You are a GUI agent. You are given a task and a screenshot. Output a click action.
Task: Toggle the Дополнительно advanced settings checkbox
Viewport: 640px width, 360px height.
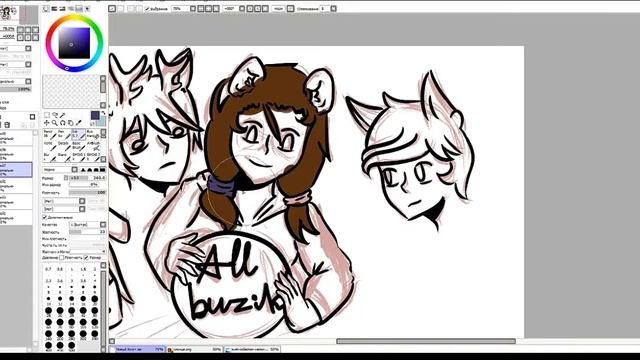click(x=44, y=217)
